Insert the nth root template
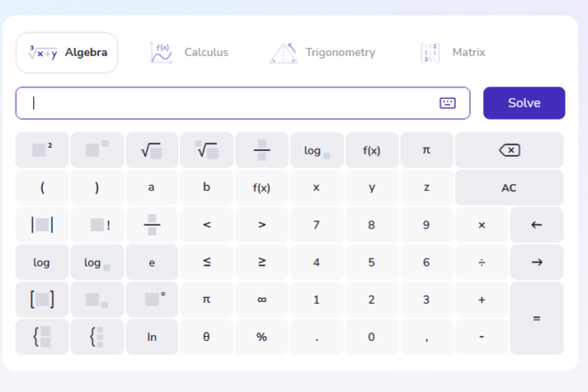Image resolution: width=588 pixels, height=392 pixels. (207, 150)
